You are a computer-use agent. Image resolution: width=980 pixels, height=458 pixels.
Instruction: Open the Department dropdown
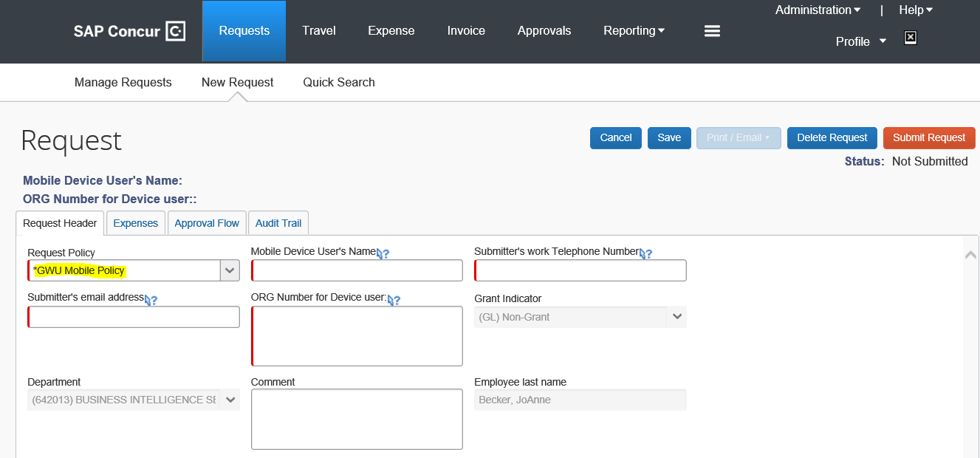[230, 400]
